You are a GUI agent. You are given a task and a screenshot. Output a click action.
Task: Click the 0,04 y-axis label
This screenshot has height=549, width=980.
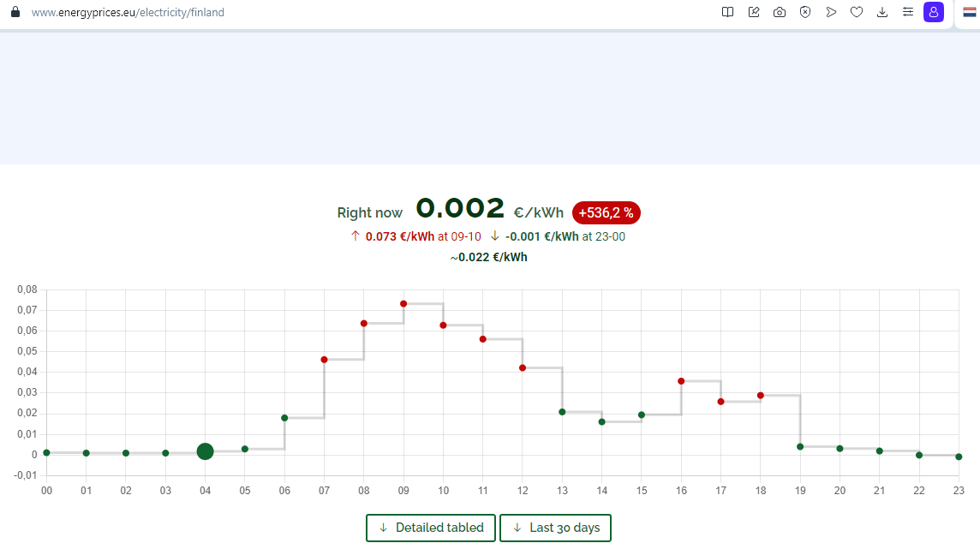click(27, 372)
